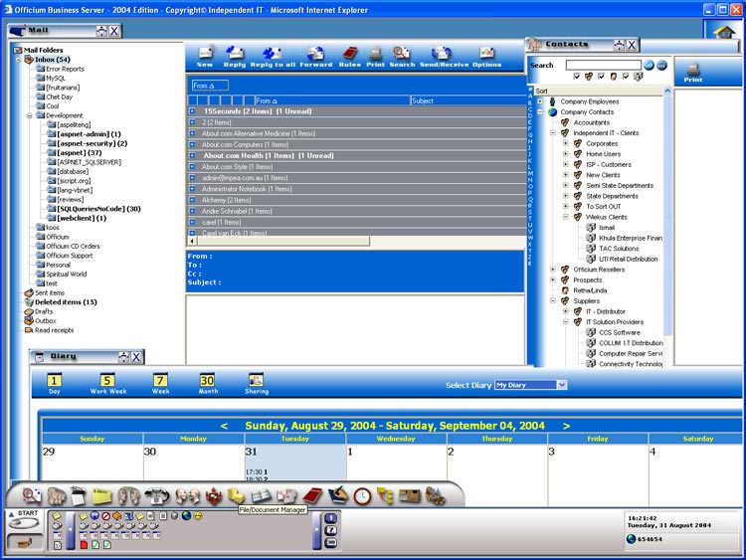Click the red no-entry icon in the bottom tray
The image size is (746, 560).
pos(106,516)
